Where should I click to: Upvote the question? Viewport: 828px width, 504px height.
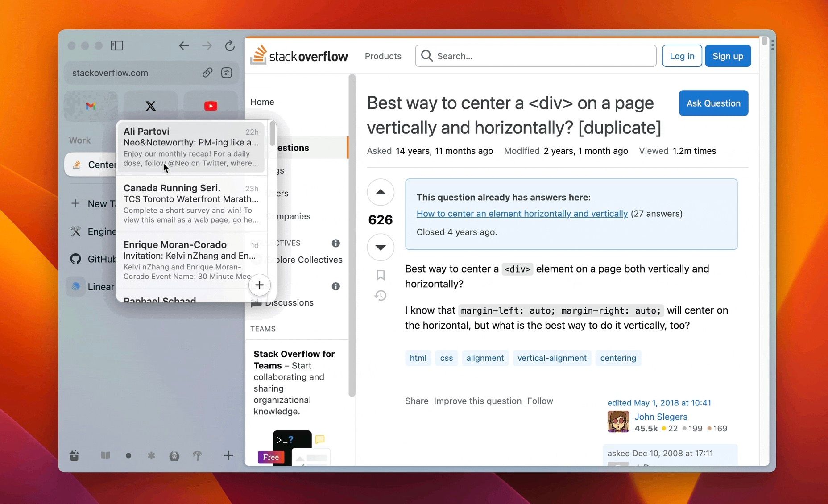point(381,192)
